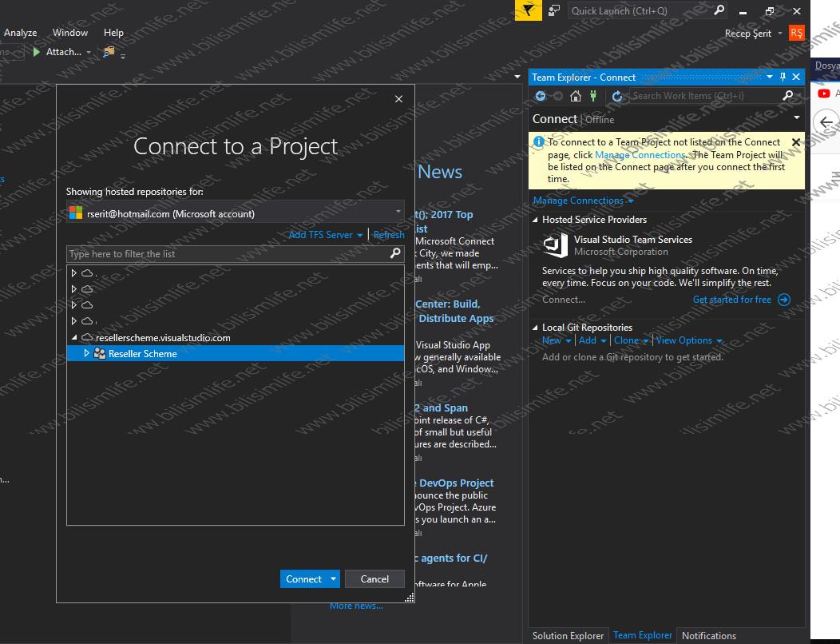This screenshot has width=840, height=644.
Task: Click the Refresh link in dialog
Action: (389, 235)
